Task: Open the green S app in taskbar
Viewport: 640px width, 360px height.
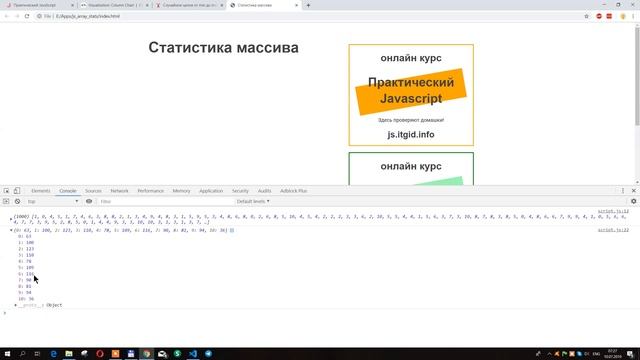Action: click(x=177, y=353)
